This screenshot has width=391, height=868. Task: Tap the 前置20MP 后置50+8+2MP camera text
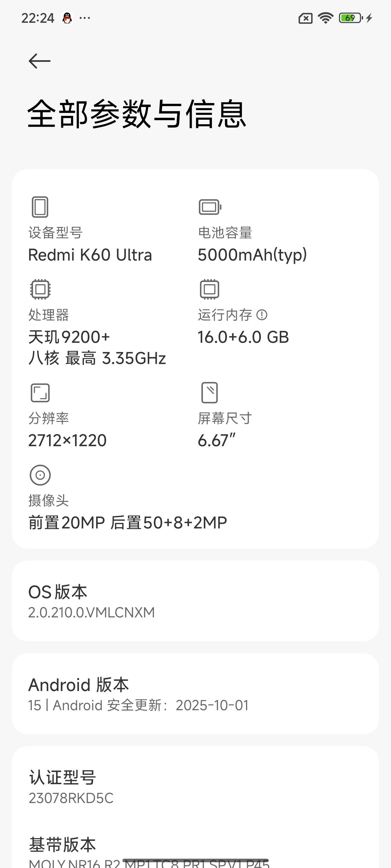pos(128,523)
